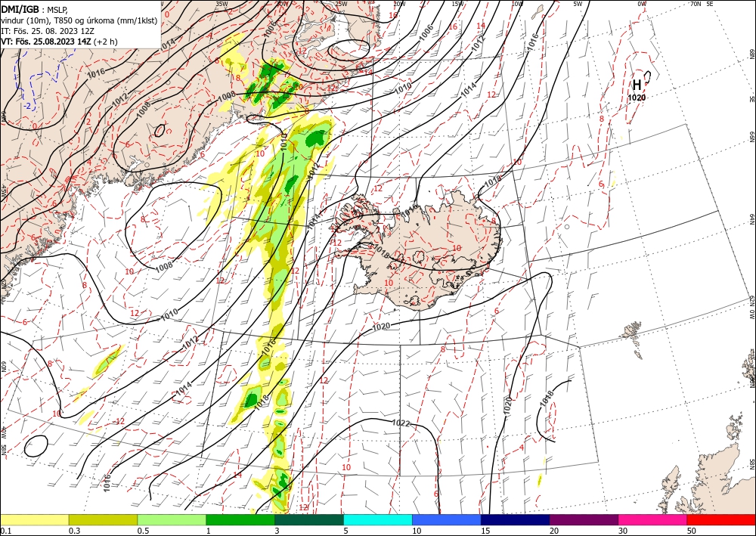Click the legend value '0.3'
The height and width of the screenshot is (536, 756).
73,531
